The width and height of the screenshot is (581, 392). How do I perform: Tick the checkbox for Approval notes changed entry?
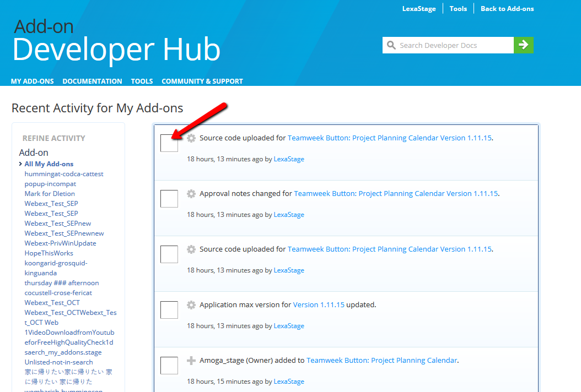[x=169, y=199]
